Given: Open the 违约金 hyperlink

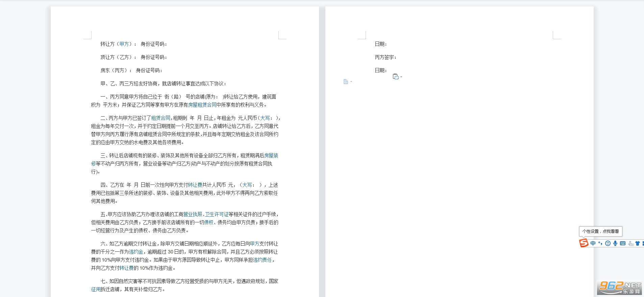Looking at the screenshot, I should click(136, 252).
